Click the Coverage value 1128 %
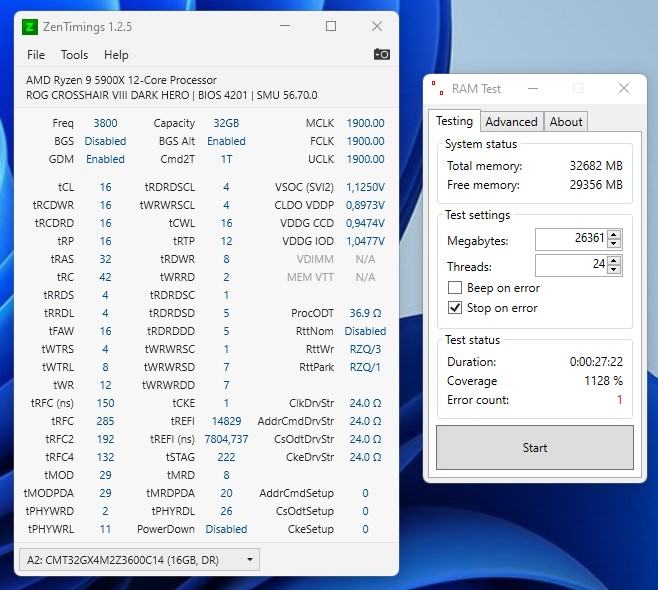The height and width of the screenshot is (590, 658). click(x=603, y=381)
